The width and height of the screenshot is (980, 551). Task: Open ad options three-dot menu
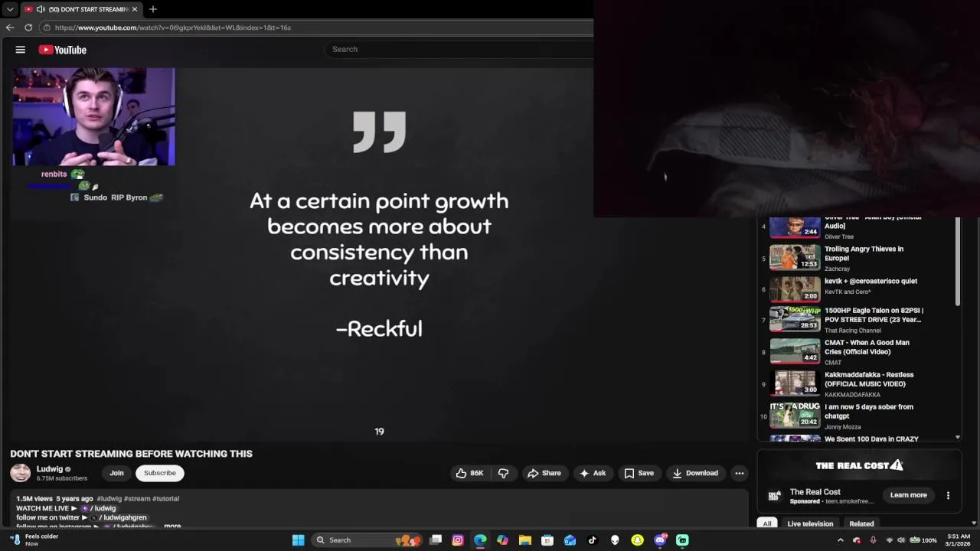[948, 495]
